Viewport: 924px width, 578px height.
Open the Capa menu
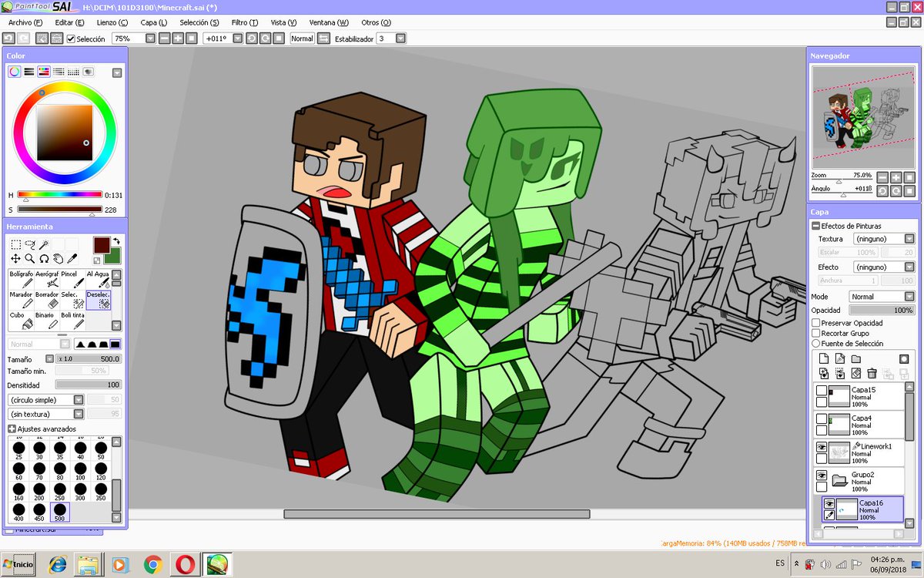click(x=154, y=22)
